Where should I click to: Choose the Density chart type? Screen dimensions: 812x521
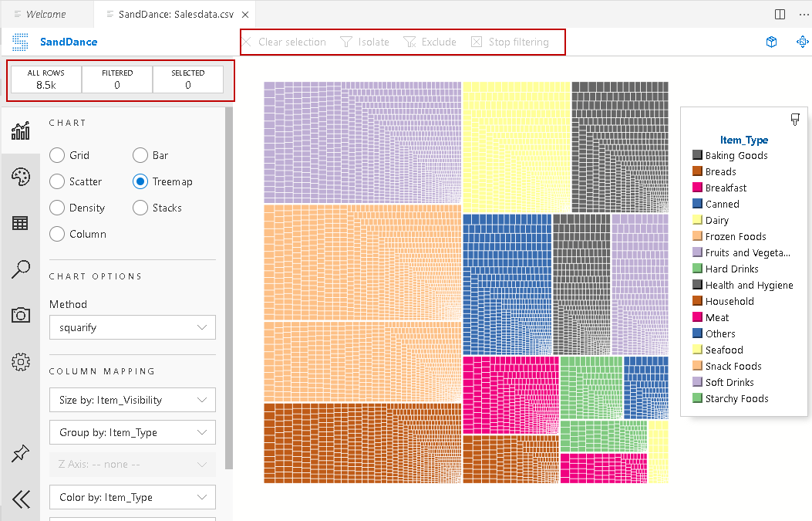point(57,208)
